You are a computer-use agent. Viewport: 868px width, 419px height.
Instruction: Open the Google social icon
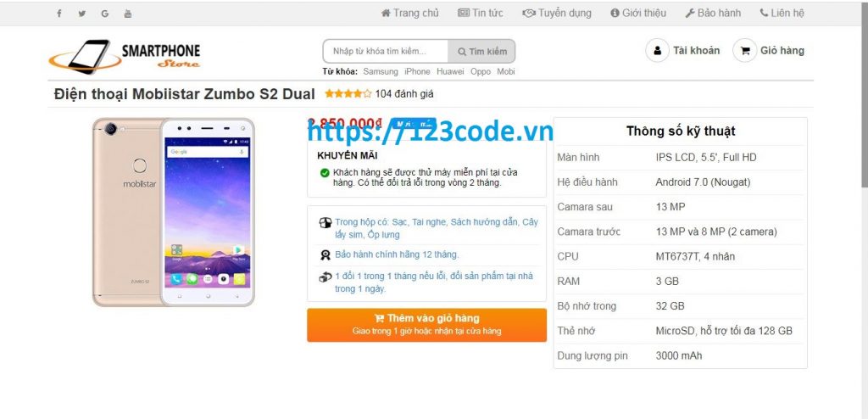(104, 14)
